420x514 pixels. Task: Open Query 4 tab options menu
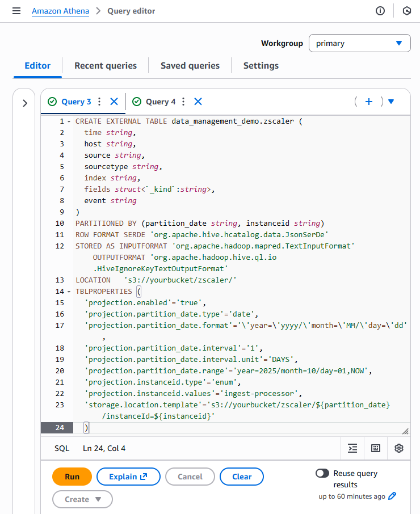183,102
